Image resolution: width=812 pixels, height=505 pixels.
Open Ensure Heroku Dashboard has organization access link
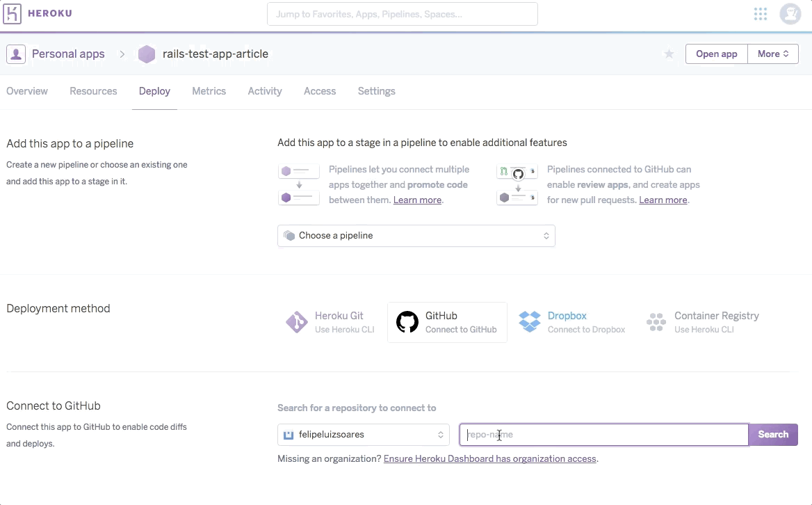[x=490, y=458]
